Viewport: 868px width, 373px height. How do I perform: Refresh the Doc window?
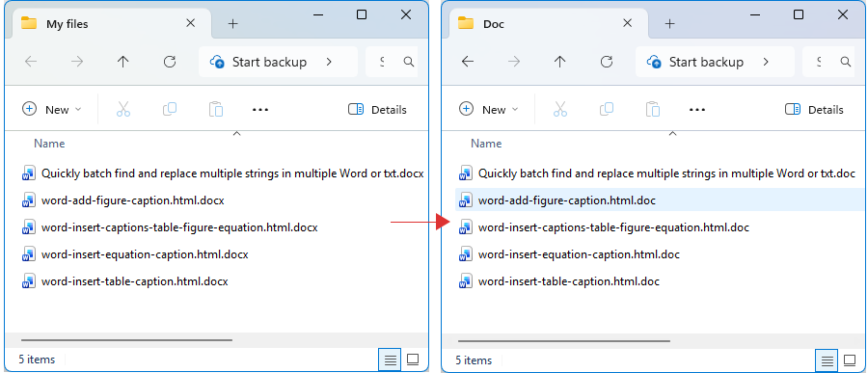(x=607, y=62)
